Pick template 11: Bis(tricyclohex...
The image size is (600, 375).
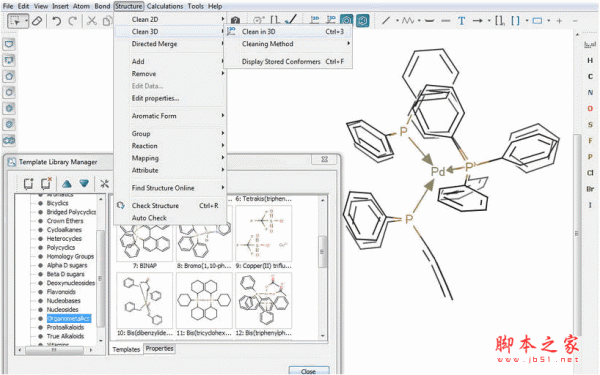point(204,305)
